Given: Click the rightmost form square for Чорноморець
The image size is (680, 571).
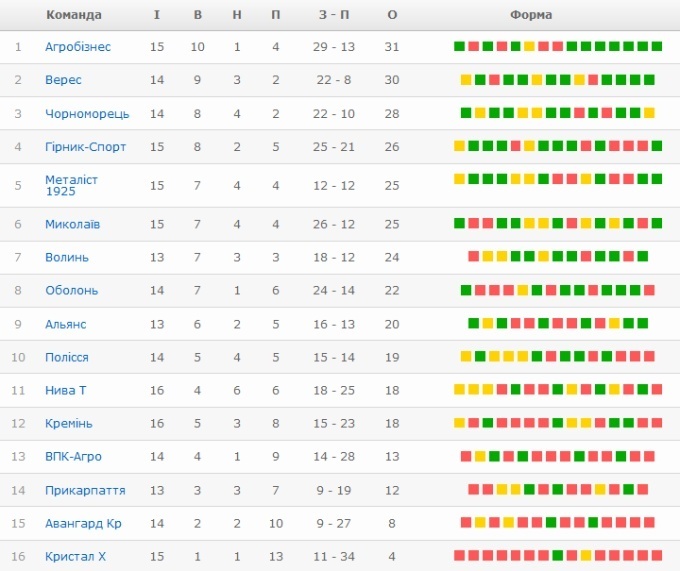Looking at the screenshot, I should pyautogui.click(x=650, y=113).
